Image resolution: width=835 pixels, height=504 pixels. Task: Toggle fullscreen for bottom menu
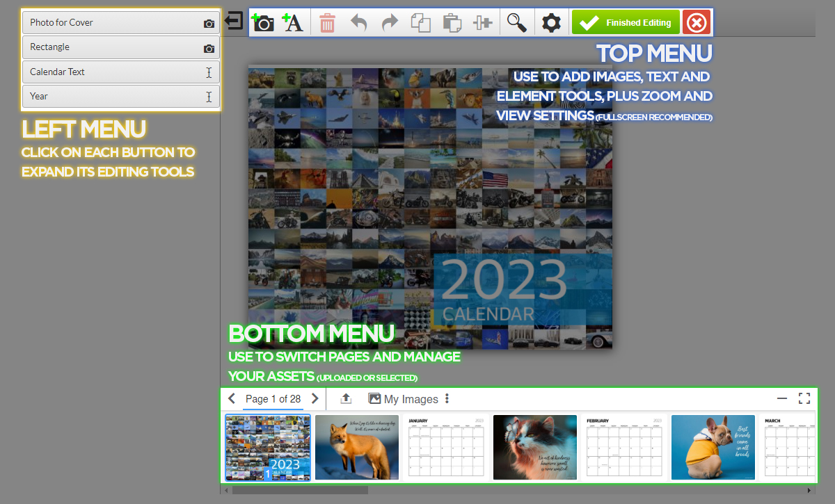click(x=804, y=398)
